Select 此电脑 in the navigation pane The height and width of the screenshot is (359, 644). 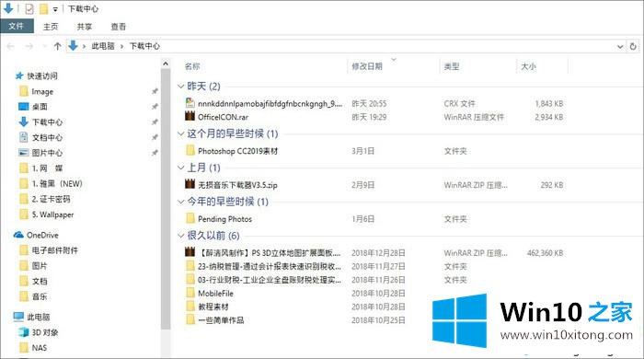(x=39, y=317)
